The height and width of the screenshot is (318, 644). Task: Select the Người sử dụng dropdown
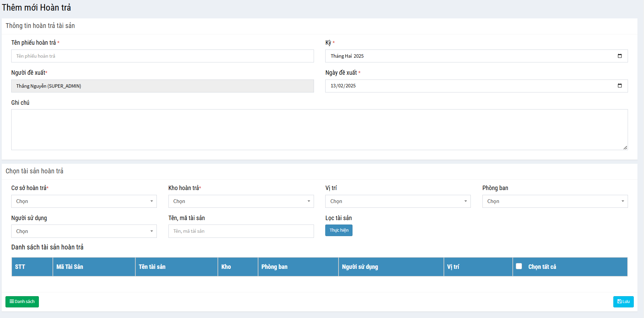tap(84, 231)
